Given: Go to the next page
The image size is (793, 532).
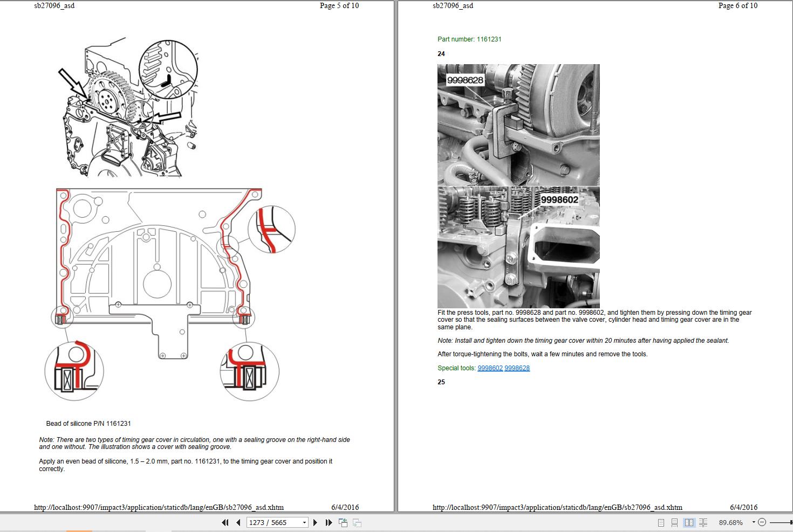Looking at the screenshot, I should pyautogui.click(x=316, y=522).
